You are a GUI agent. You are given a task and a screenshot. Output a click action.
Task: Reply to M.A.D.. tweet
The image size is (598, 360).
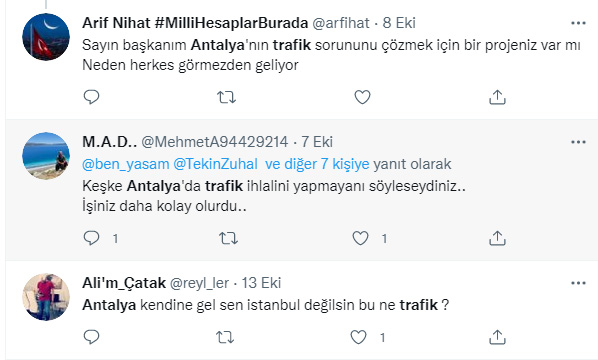(x=92, y=238)
